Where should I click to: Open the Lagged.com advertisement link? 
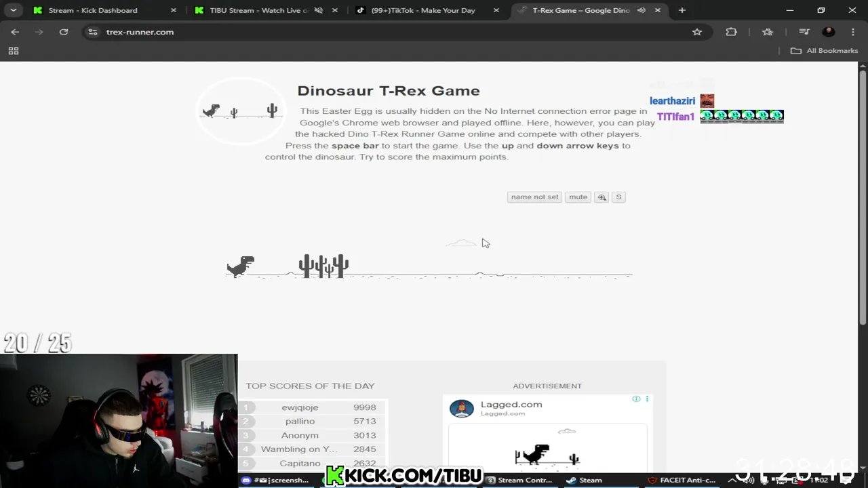511,405
